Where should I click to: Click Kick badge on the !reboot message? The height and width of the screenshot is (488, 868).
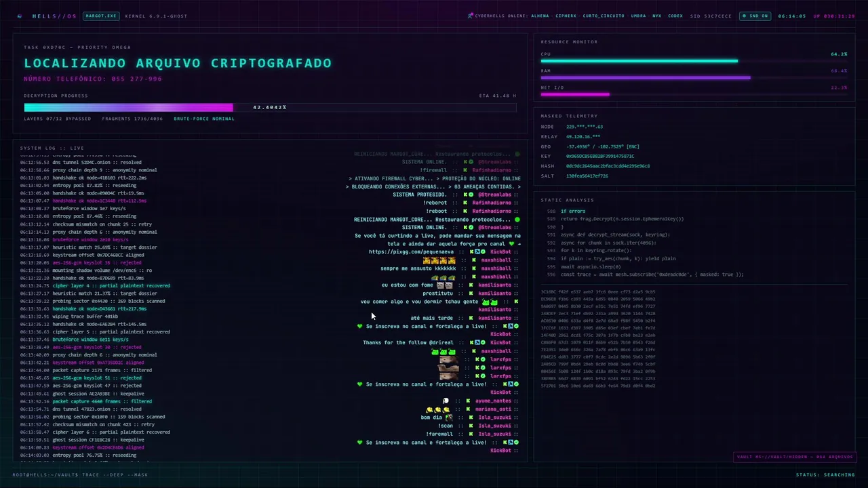465,211
